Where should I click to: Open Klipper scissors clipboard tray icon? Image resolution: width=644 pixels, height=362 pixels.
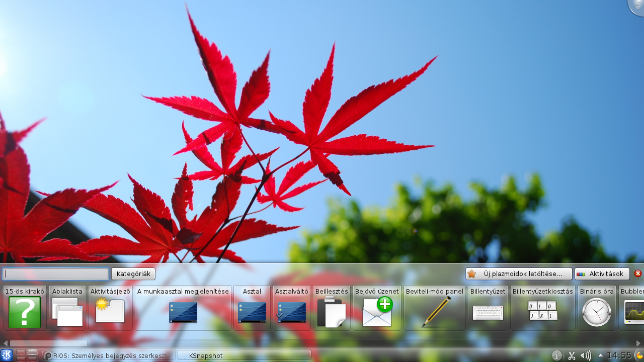pyautogui.click(x=572, y=355)
